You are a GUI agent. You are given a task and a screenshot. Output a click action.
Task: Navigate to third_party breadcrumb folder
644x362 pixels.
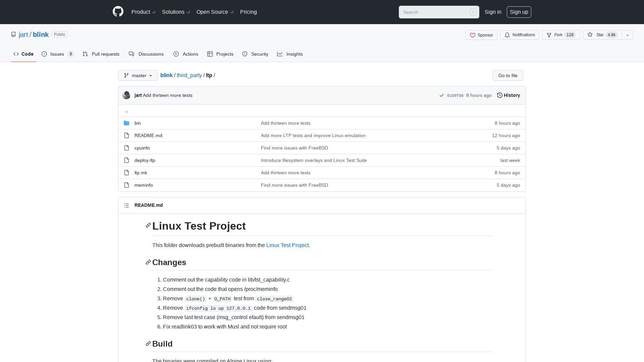[x=189, y=75]
